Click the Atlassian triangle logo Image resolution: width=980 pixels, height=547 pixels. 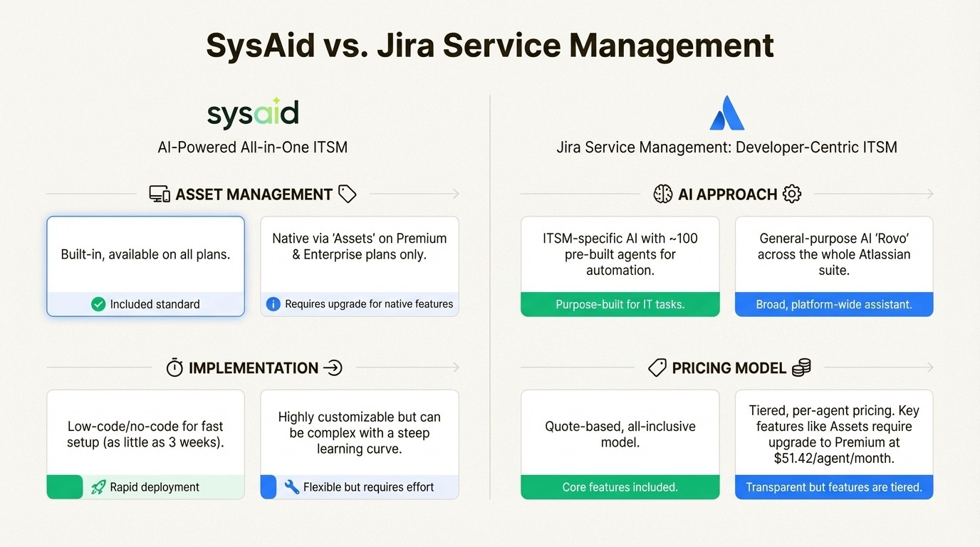click(726, 113)
